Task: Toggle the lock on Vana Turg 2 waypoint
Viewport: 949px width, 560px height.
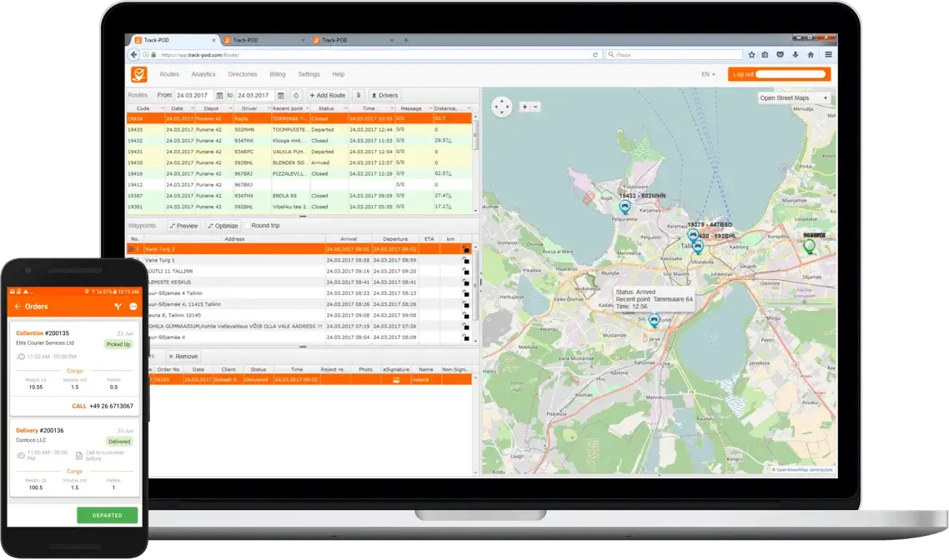Action: [466, 249]
